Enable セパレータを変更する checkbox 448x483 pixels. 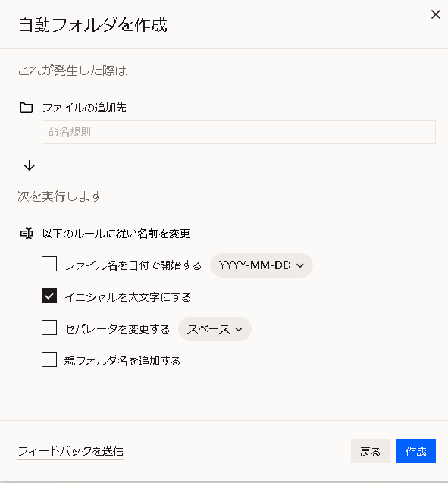[49, 328]
